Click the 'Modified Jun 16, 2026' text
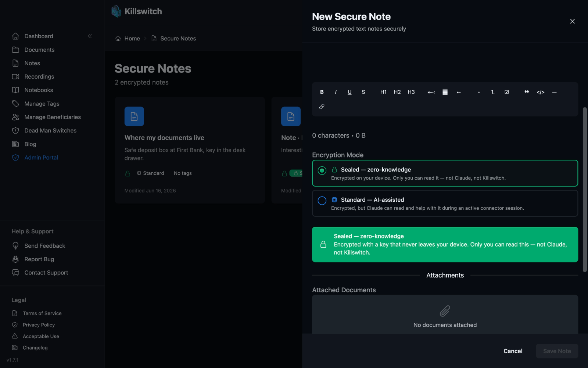The width and height of the screenshot is (588, 368). (x=150, y=191)
